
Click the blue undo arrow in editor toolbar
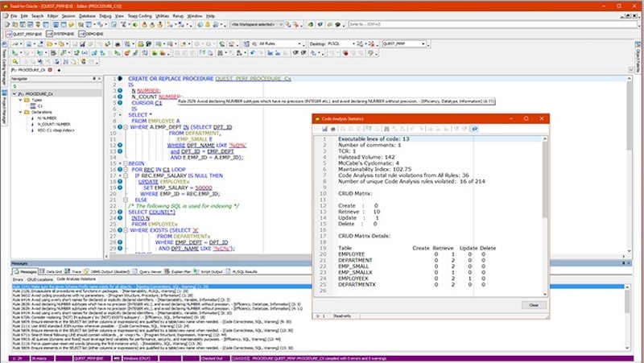point(253,53)
